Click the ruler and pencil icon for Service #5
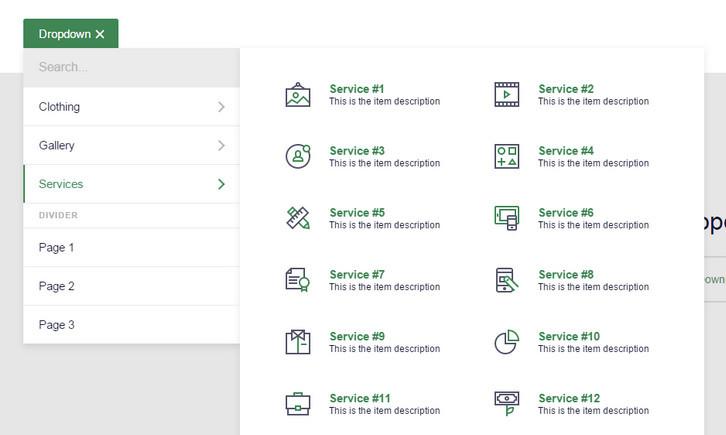Screen dimensions: 726x435 pyautogui.click(x=298, y=218)
